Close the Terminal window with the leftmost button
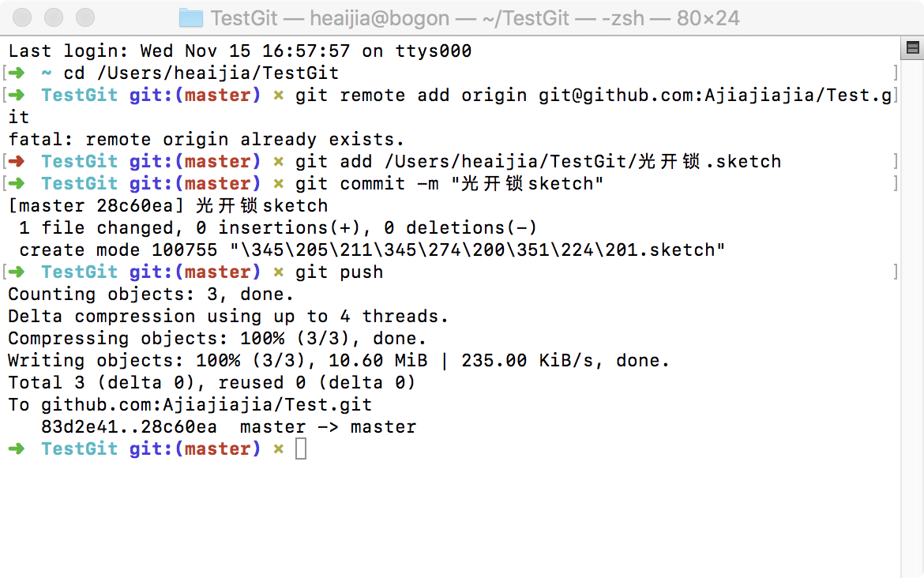 tap(22, 17)
